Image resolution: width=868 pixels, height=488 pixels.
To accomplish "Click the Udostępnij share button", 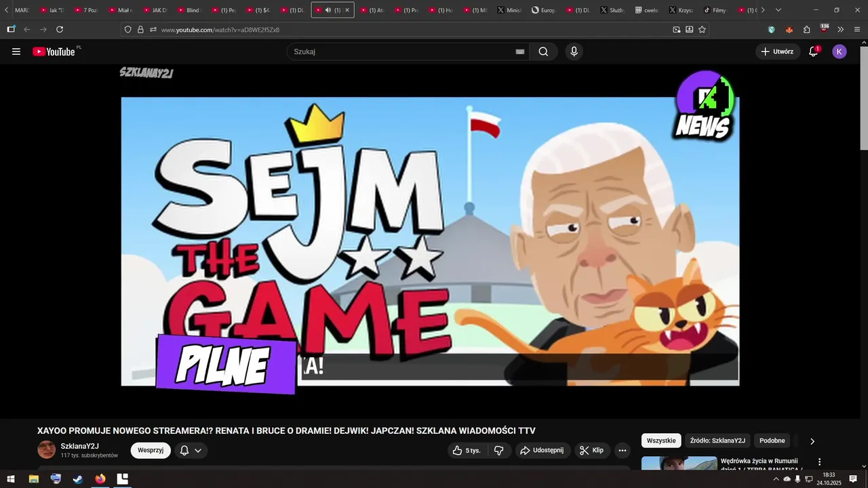I will [x=542, y=450].
